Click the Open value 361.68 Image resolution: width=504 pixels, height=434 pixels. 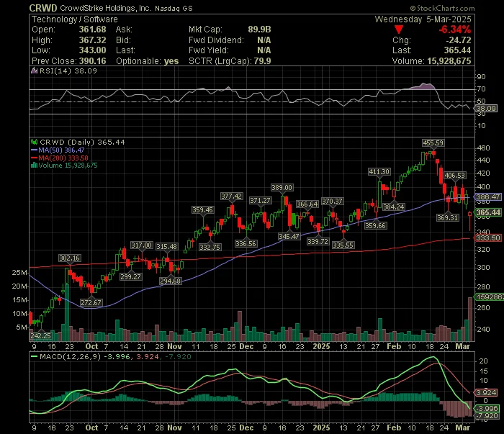tap(93, 30)
